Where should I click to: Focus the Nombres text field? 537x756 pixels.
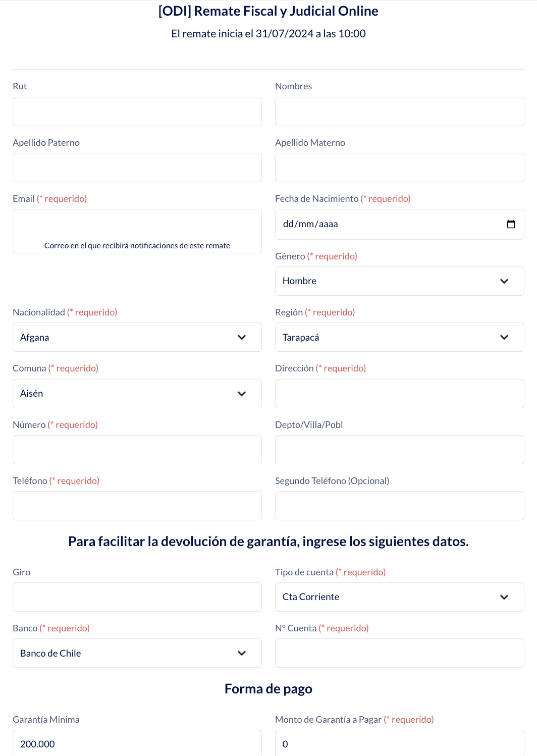click(x=399, y=112)
